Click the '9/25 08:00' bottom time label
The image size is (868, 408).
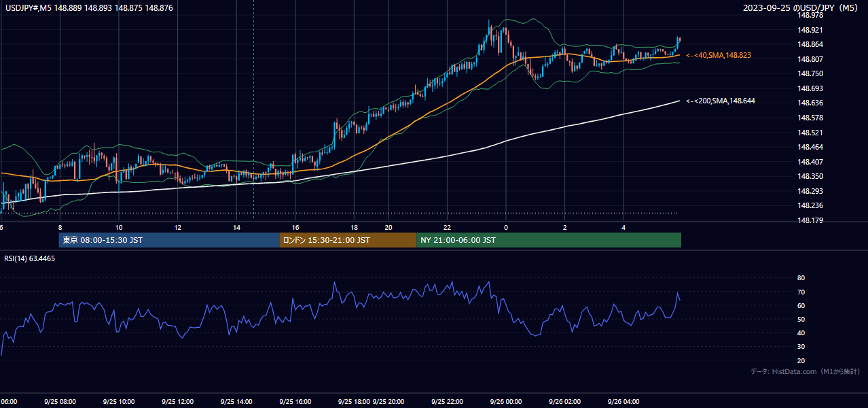point(60,401)
